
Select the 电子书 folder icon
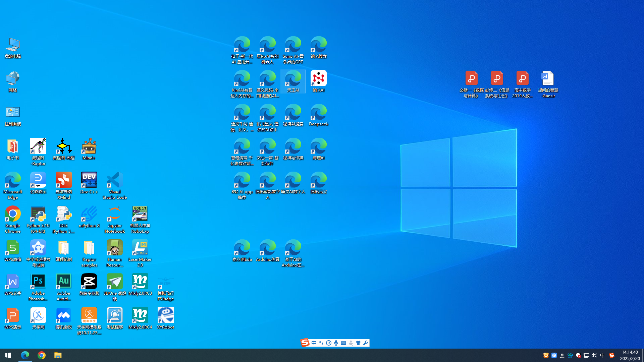point(13,150)
